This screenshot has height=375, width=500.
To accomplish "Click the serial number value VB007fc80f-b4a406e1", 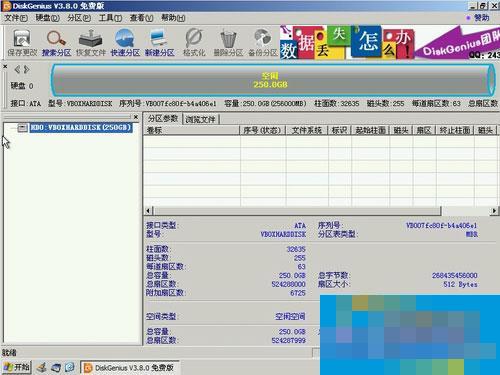I will 441,226.
